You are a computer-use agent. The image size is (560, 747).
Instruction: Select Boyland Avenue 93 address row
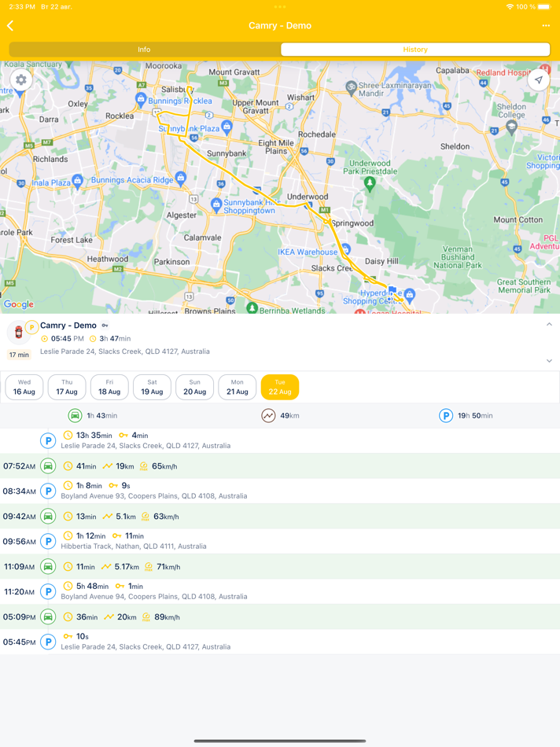[x=280, y=491]
